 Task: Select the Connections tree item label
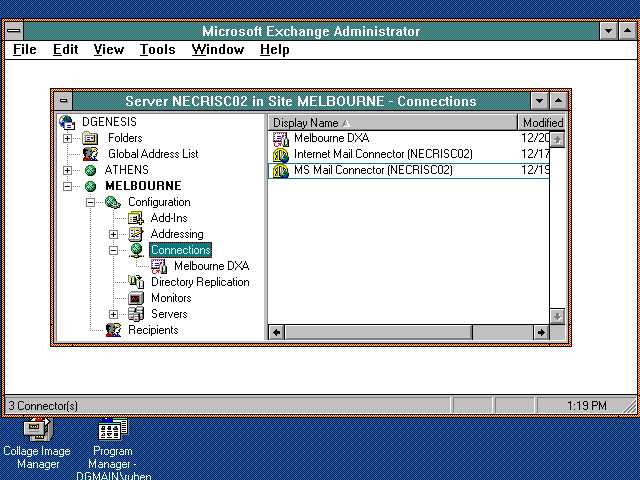[x=181, y=250]
